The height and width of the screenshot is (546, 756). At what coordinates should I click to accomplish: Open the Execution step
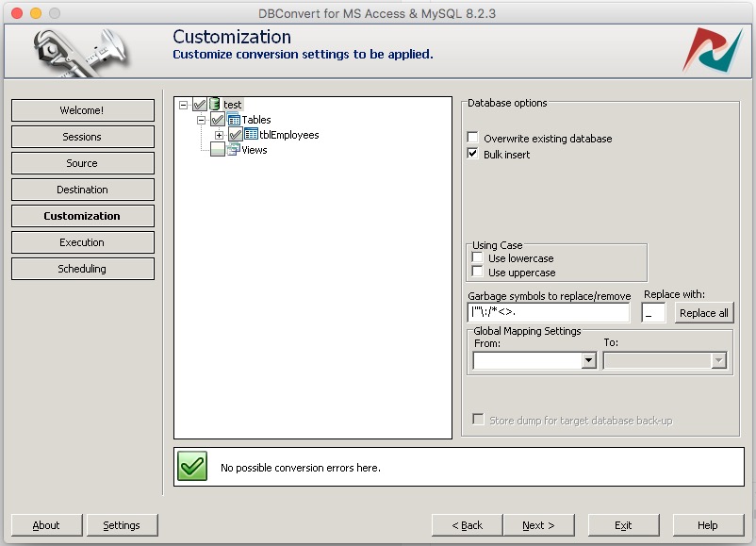(x=82, y=242)
